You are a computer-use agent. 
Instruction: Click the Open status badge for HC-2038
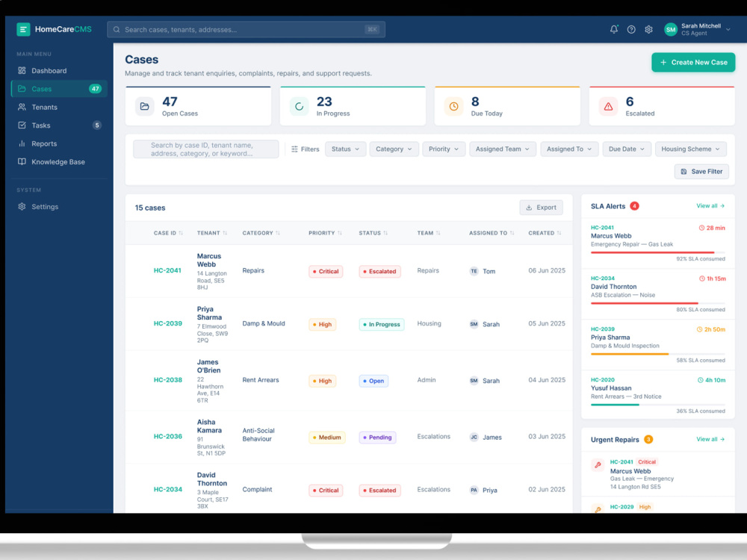click(373, 381)
